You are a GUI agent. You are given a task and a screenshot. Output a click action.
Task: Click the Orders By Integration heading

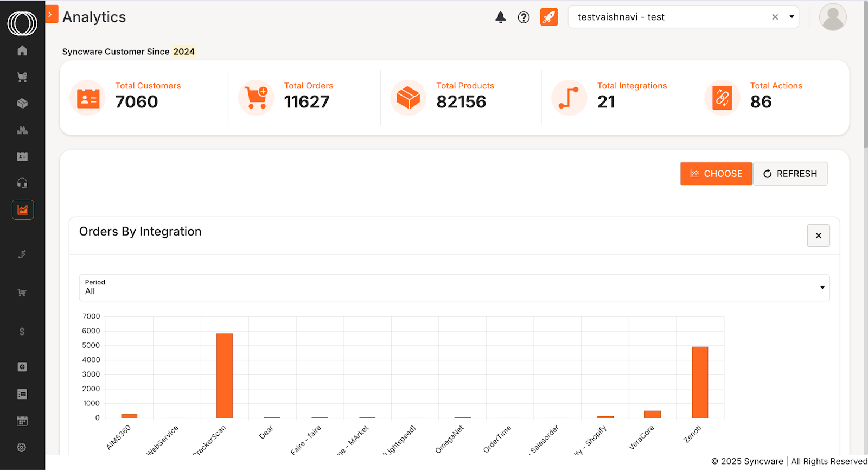pos(140,232)
